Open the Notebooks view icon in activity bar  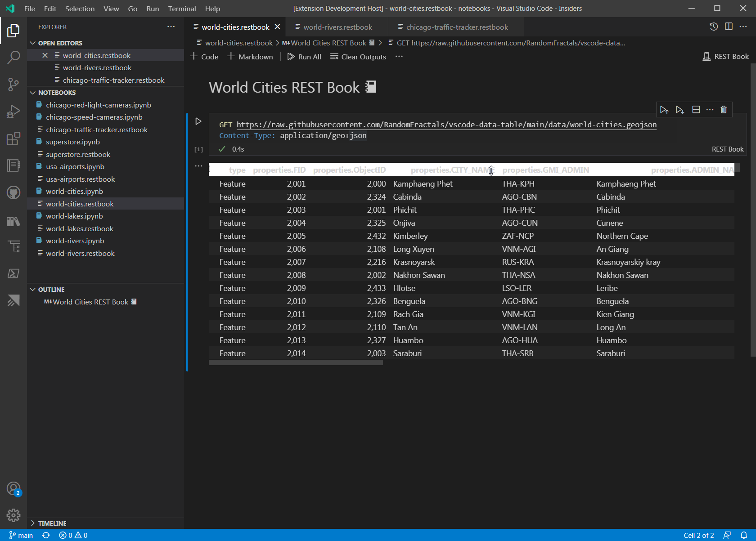tap(13, 165)
